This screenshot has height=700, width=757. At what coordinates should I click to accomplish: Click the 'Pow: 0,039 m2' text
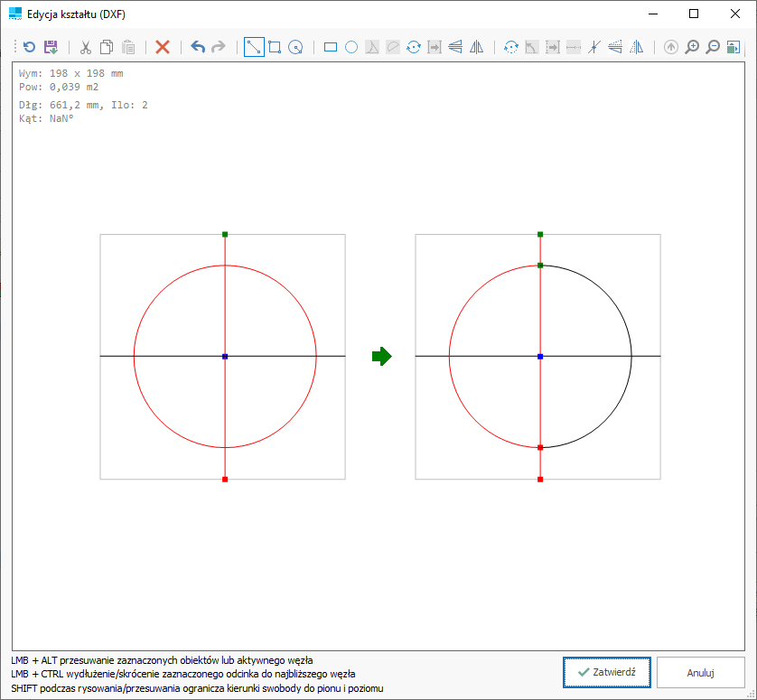coord(59,87)
